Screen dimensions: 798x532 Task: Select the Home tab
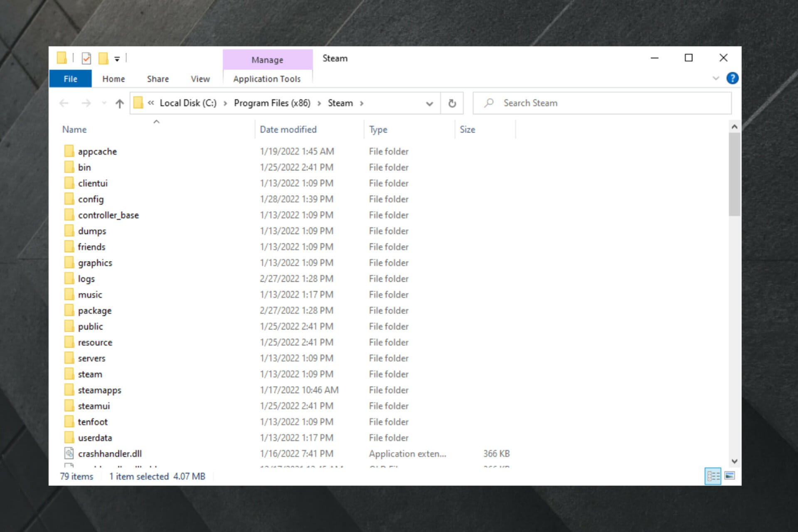113,78
